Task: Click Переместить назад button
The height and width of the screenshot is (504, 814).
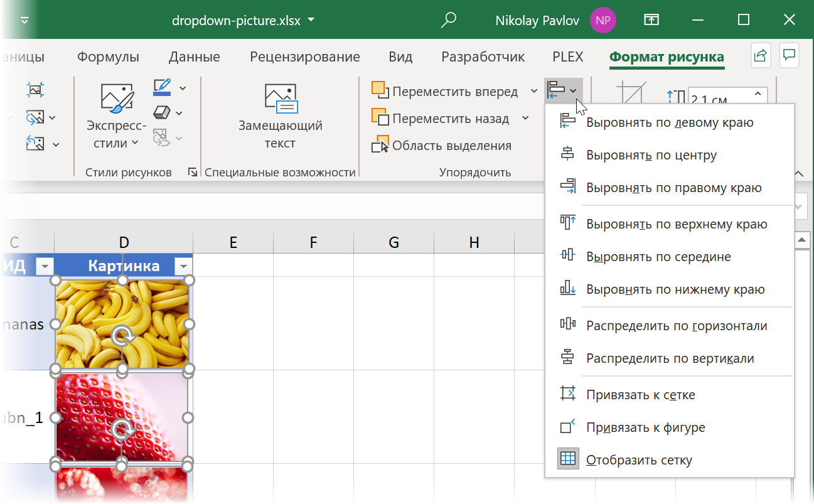Action: (441, 119)
